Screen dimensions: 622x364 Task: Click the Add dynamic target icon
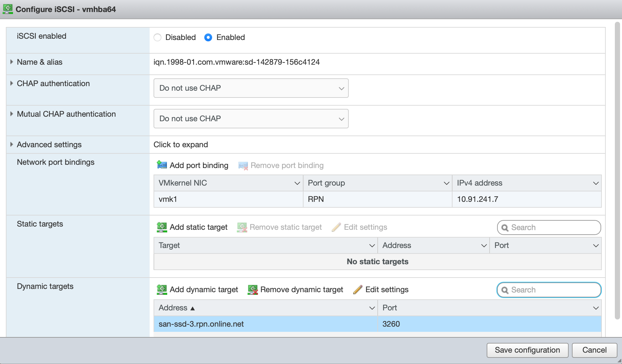162,289
